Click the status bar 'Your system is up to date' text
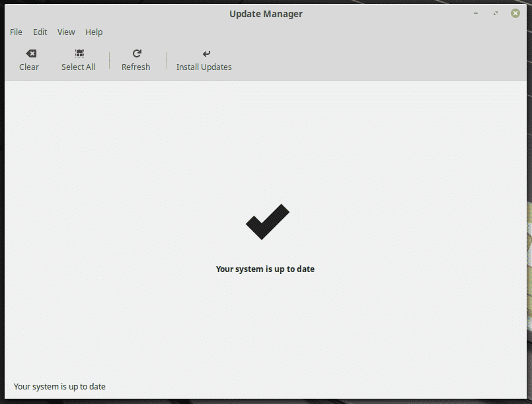 (x=59, y=387)
